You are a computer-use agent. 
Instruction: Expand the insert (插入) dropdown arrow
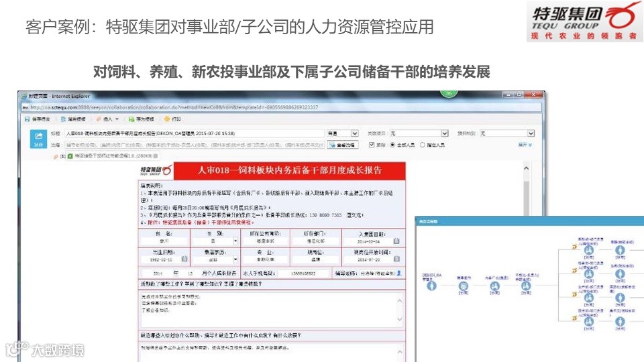coord(117,119)
